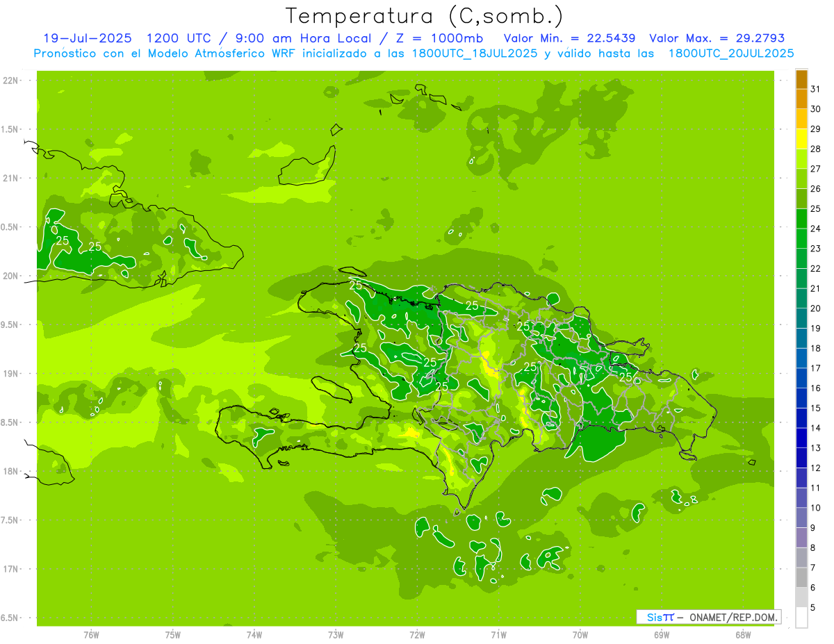Click the legend value label "5"
The image size is (834, 644).
pos(813,607)
